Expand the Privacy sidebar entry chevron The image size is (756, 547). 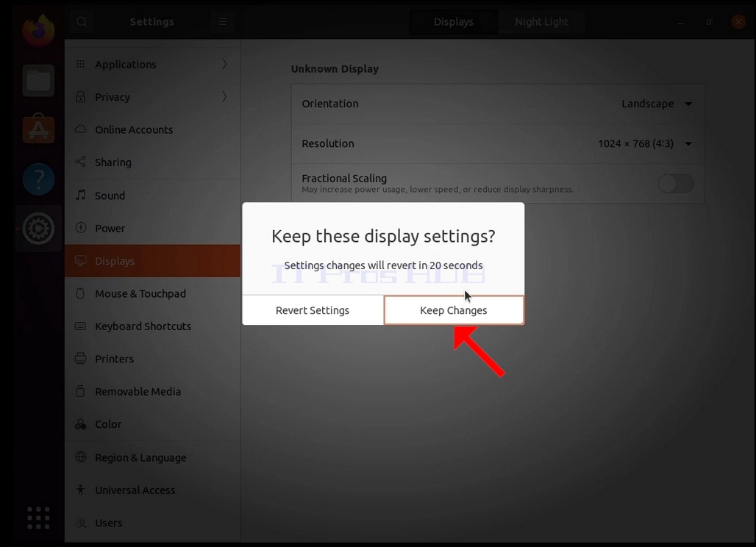pyautogui.click(x=224, y=97)
